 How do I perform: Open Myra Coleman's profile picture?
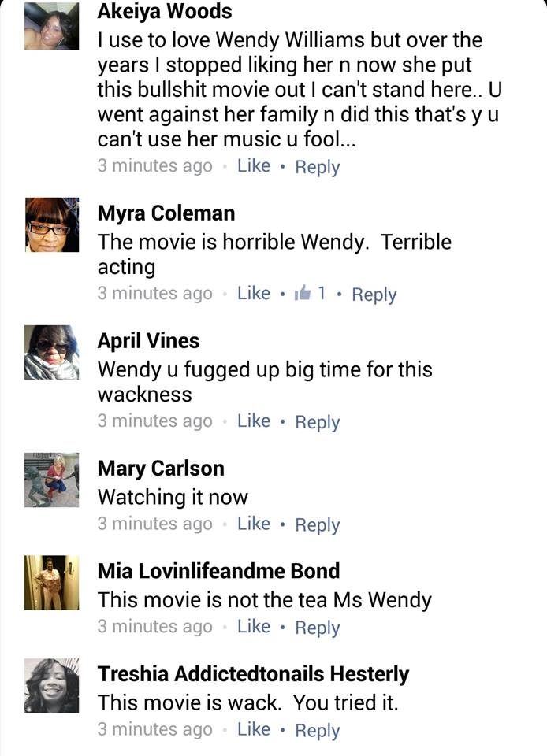click(52, 225)
